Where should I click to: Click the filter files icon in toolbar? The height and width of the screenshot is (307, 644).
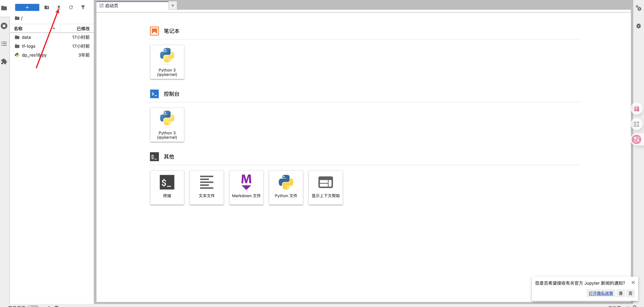83,8
